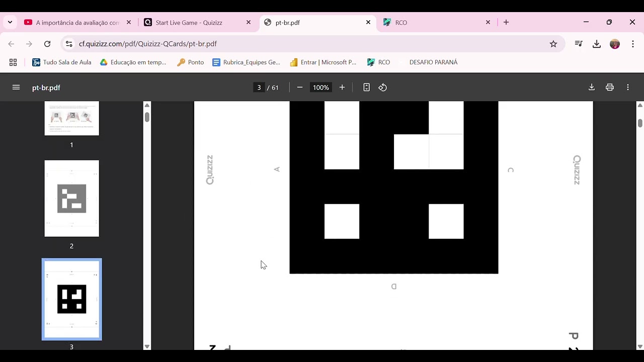The image size is (644, 362).
Task: Open Chrome three-dot menu
Action: click(633, 44)
